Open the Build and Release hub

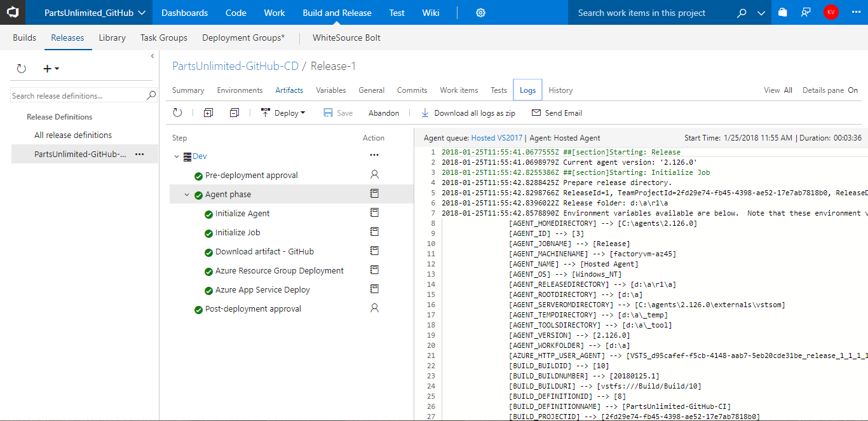pyautogui.click(x=337, y=13)
